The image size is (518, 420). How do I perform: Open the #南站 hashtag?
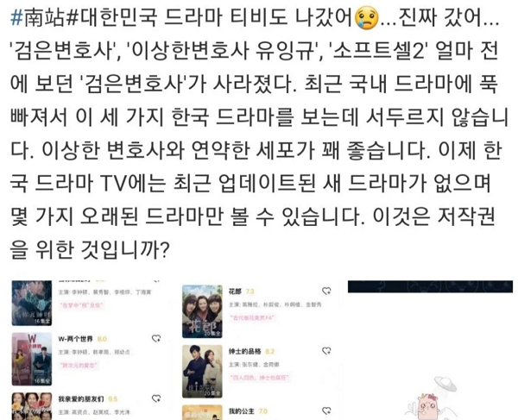[38, 18]
